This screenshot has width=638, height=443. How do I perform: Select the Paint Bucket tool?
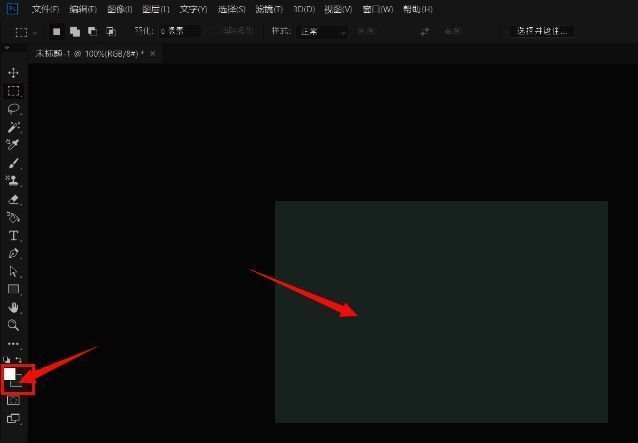(x=13, y=218)
